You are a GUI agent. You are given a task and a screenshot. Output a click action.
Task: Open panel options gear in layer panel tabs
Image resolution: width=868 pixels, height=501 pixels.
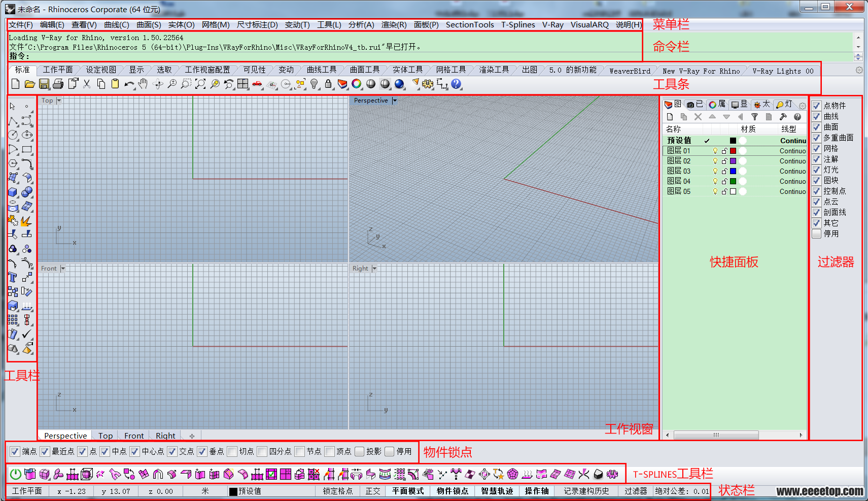802,106
